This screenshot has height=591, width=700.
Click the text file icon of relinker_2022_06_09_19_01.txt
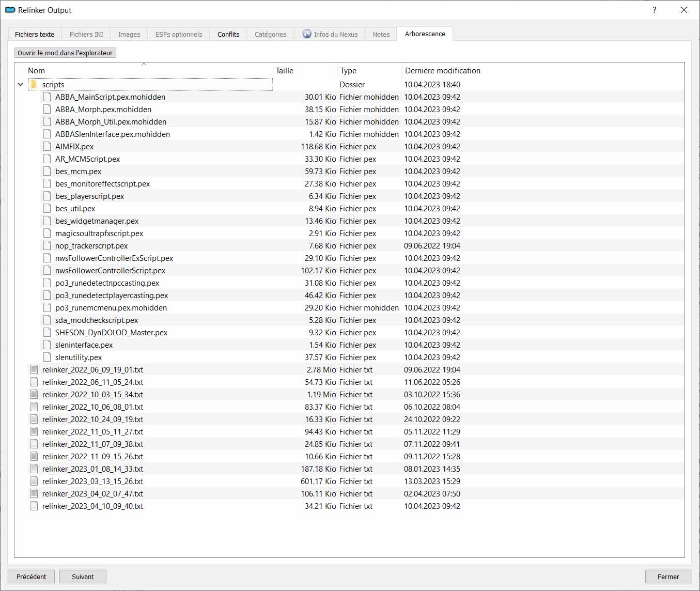tap(34, 369)
